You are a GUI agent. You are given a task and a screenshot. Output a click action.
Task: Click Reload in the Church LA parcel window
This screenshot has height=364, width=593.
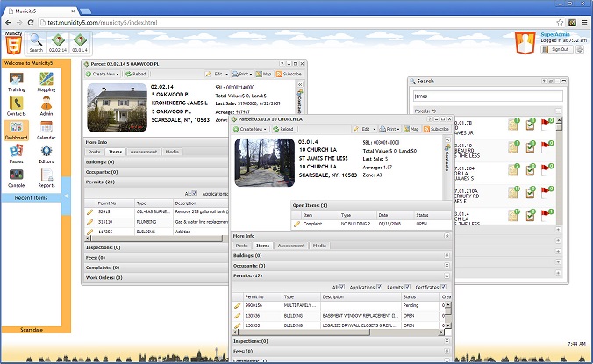(282, 129)
